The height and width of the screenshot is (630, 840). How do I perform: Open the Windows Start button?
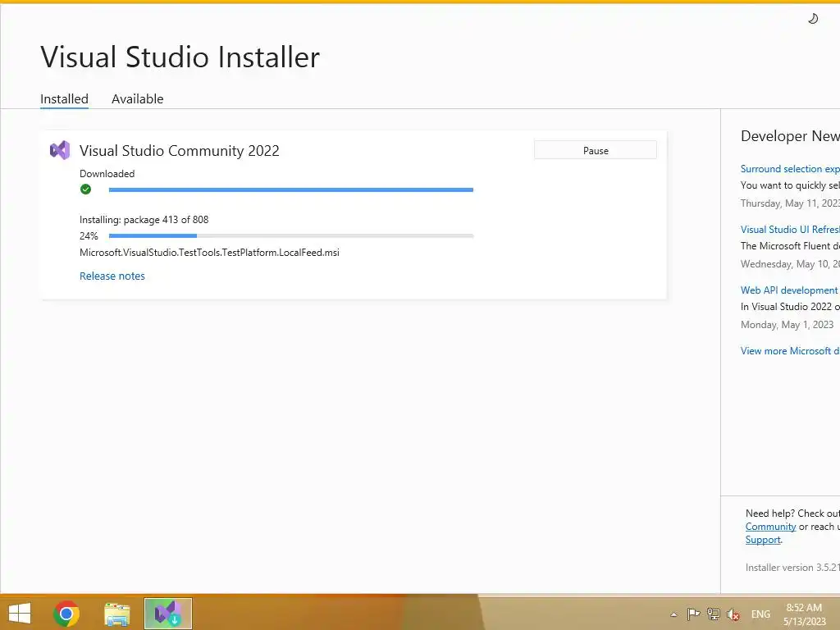click(20, 614)
